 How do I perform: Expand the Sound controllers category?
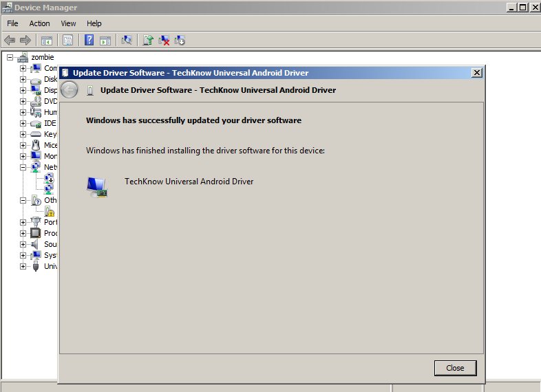point(23,244)
